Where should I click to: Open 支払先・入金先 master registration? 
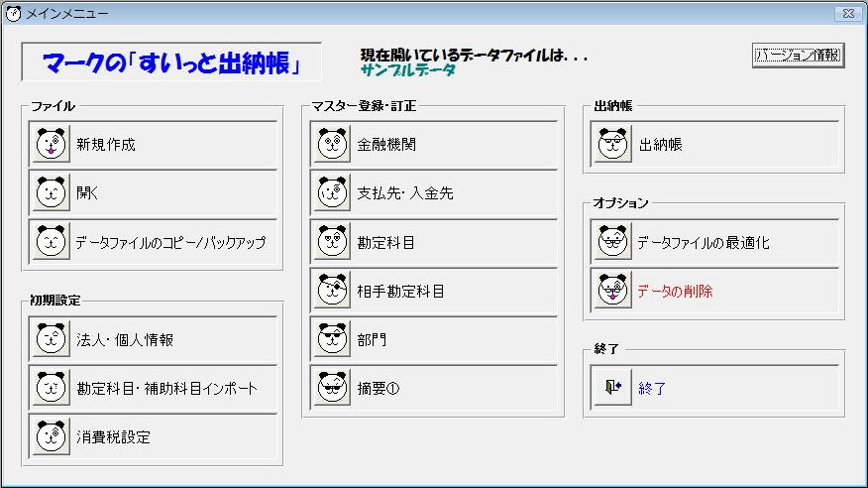[x=404, y=193]
